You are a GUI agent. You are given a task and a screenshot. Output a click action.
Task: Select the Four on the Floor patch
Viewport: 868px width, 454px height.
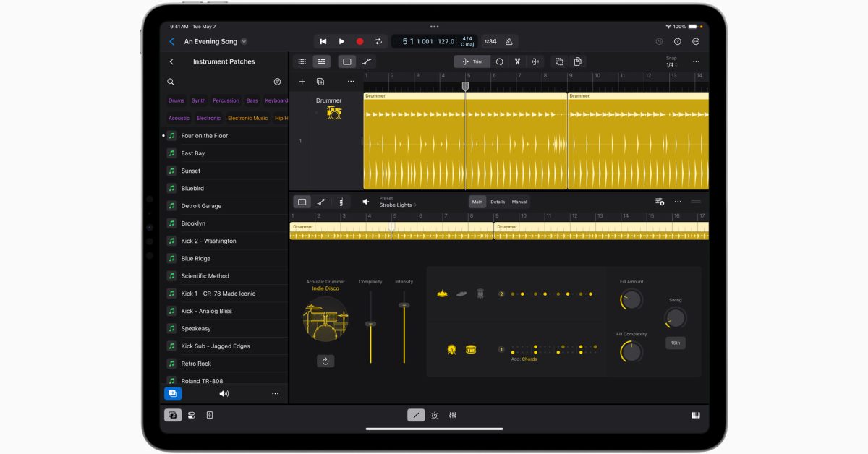point(225,136)
